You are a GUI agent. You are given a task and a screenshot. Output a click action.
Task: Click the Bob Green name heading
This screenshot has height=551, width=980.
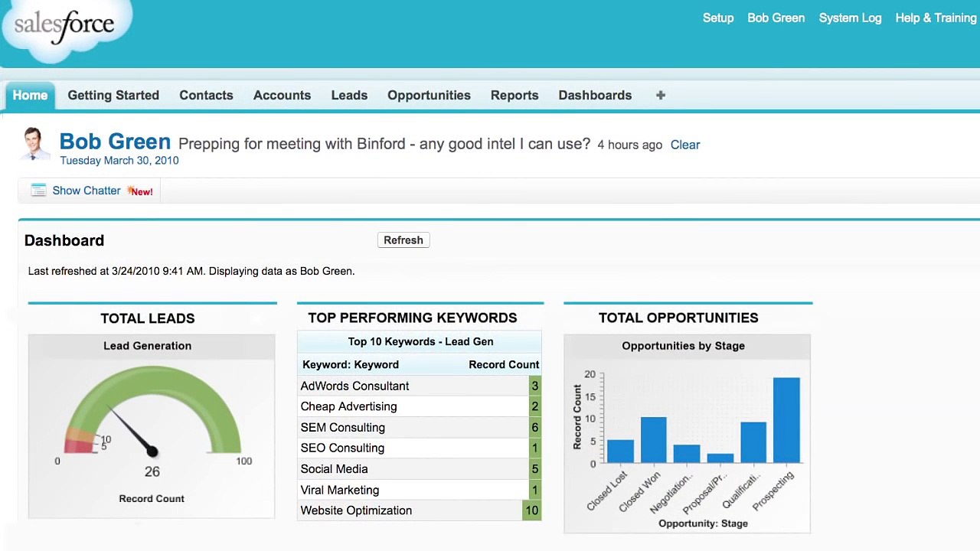point(115,142)
